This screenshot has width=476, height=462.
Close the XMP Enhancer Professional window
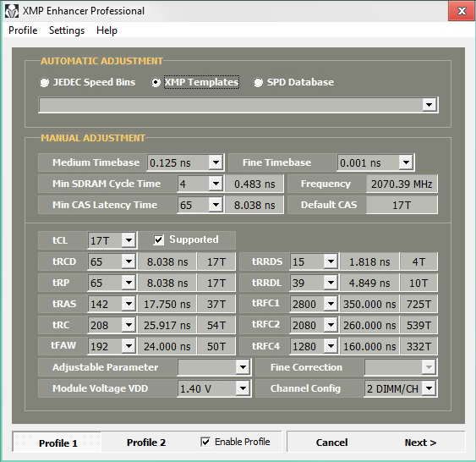[x=462, y=11]
